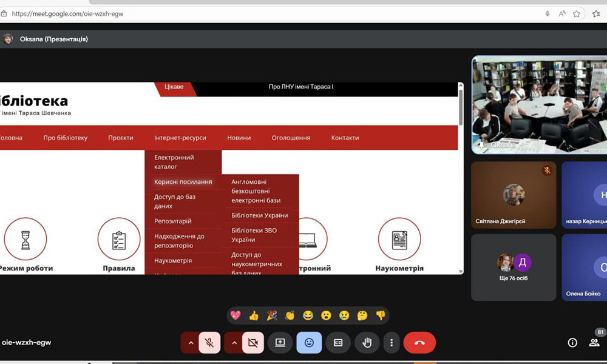Click Про ЛНУ імені Тараса ticker text
The width and height of the screenshot is (607, 364).
point(301,87)
